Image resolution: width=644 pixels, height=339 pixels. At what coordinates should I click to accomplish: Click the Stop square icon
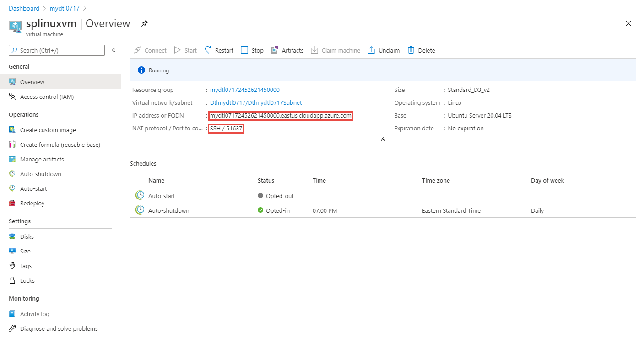244,50
